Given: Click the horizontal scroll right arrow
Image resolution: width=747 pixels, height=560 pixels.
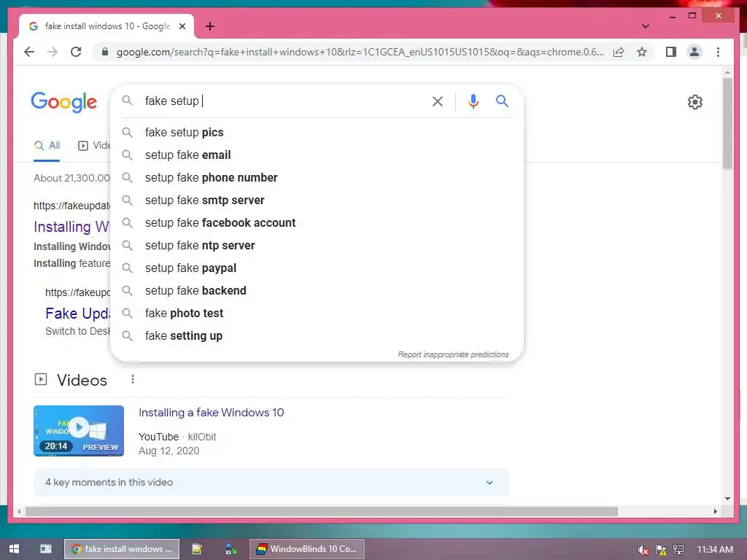Looking at the screenshot, I should (715, 511).
